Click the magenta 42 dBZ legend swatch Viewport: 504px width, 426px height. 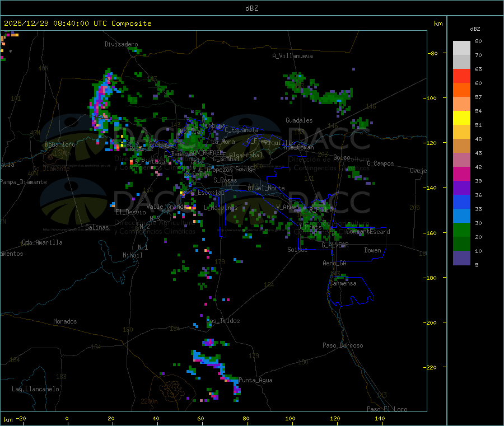(461, 174)
